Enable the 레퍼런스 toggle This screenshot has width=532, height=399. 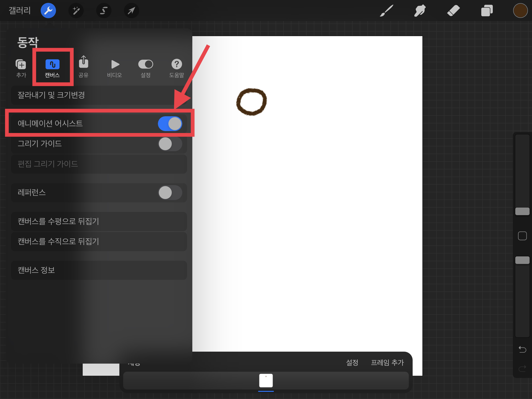point(170,193)
